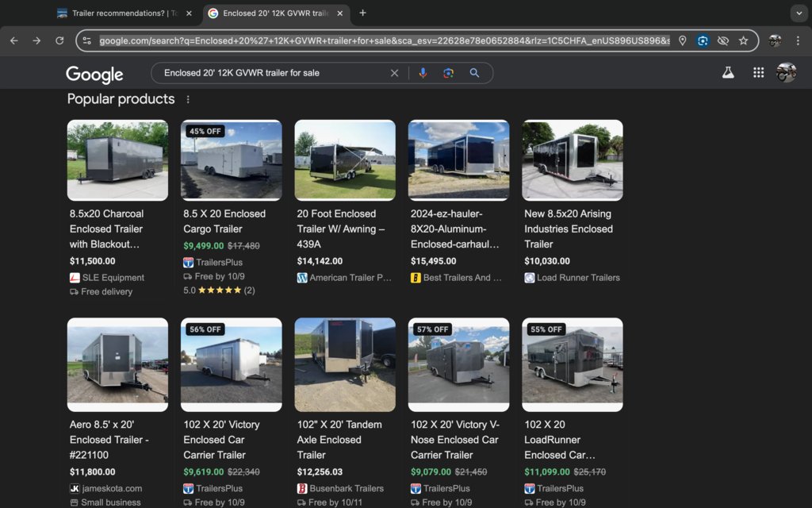Open 102" X 20' Tandem Axle title
This screenshot has width=812, height=508.
coord(339,440)
